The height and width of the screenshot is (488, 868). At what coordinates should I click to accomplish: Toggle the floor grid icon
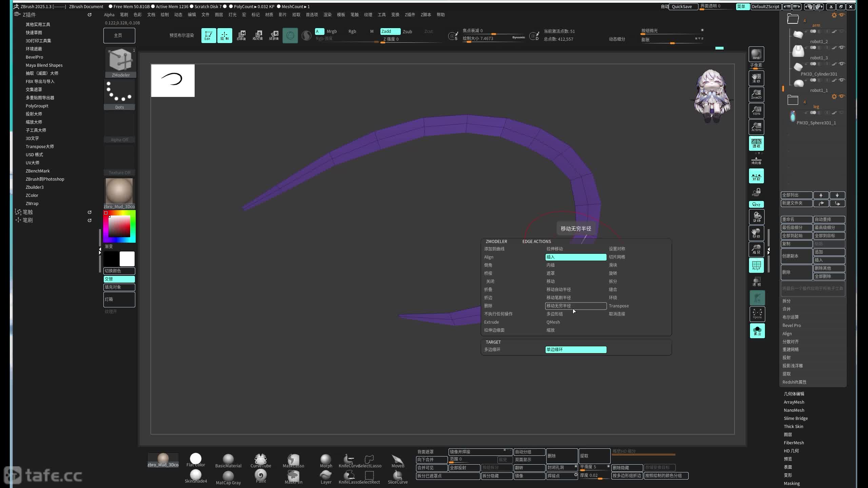point(756,160)
